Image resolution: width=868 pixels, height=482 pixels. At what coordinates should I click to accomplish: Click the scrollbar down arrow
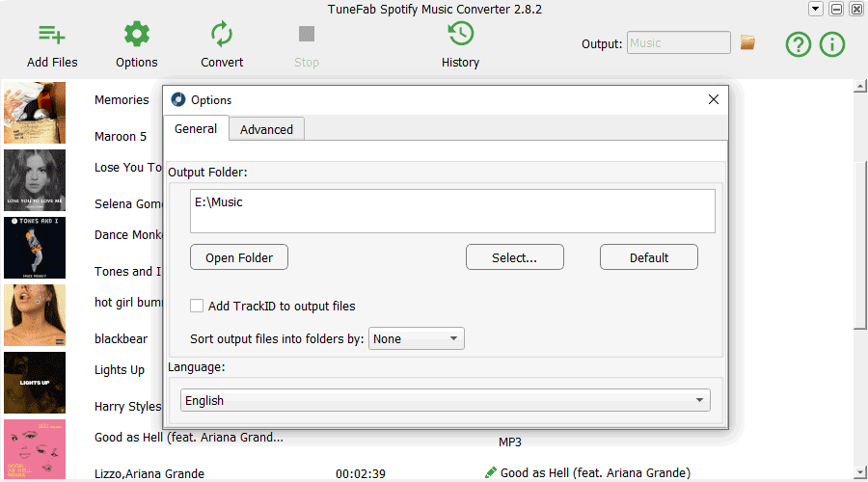859,472
